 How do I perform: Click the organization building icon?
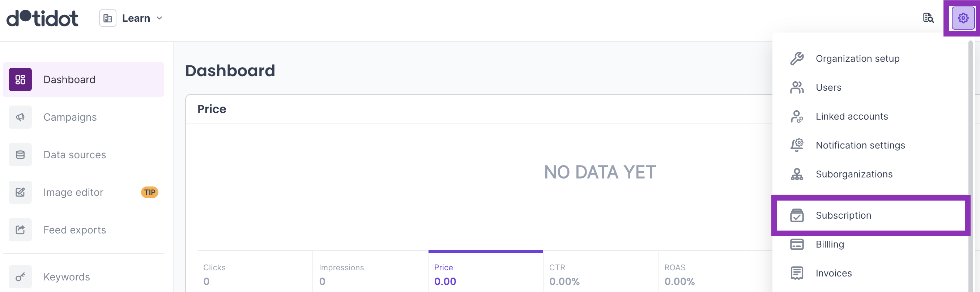click(x=108, y=18)
